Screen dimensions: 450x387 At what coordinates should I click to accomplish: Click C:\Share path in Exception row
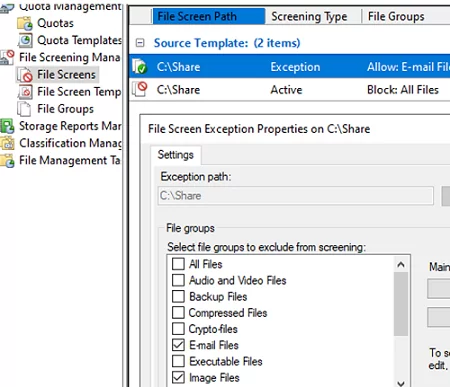point(178,67)
